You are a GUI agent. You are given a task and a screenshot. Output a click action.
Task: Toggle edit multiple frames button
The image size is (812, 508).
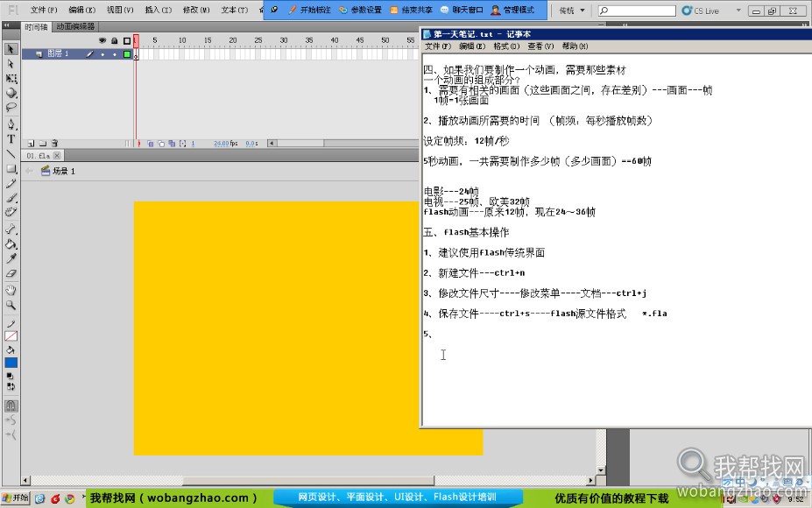tap(172, 144)
